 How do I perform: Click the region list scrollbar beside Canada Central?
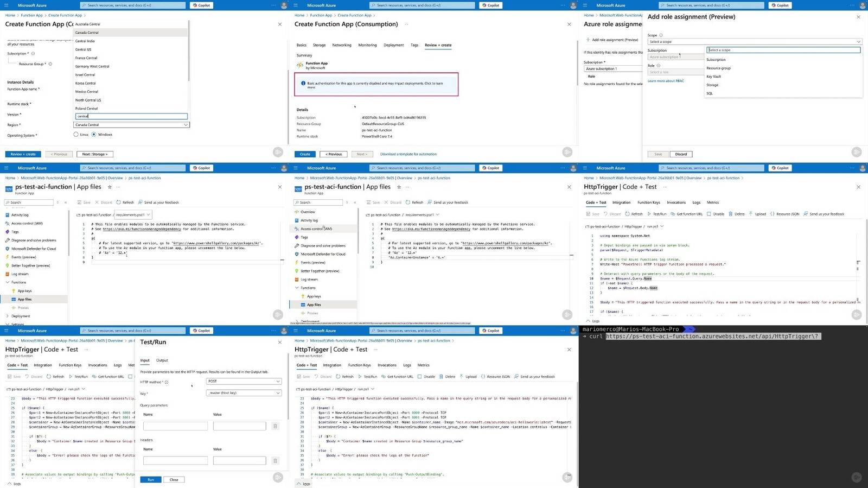coord(189,52)
